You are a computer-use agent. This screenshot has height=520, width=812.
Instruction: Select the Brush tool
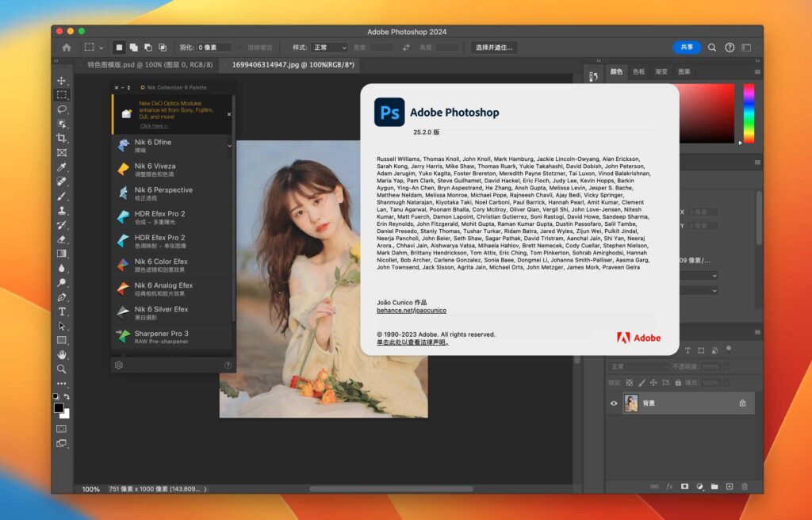[62, 197]
